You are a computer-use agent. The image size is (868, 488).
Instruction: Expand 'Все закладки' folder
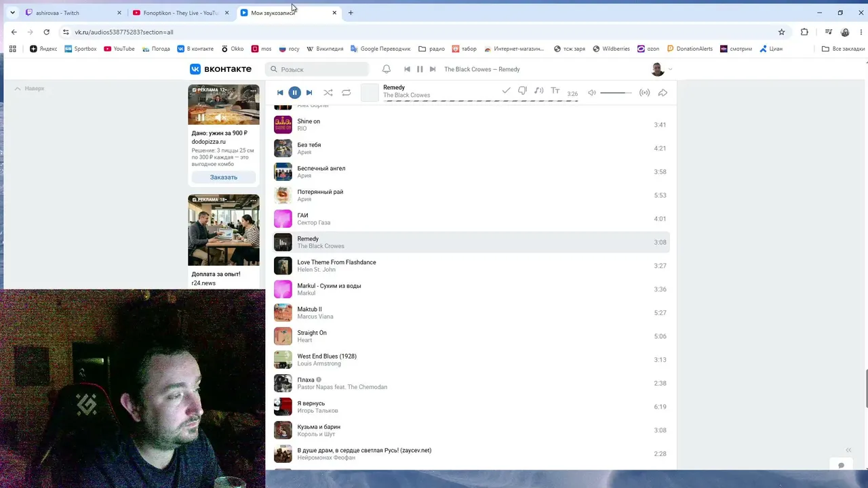843,49
